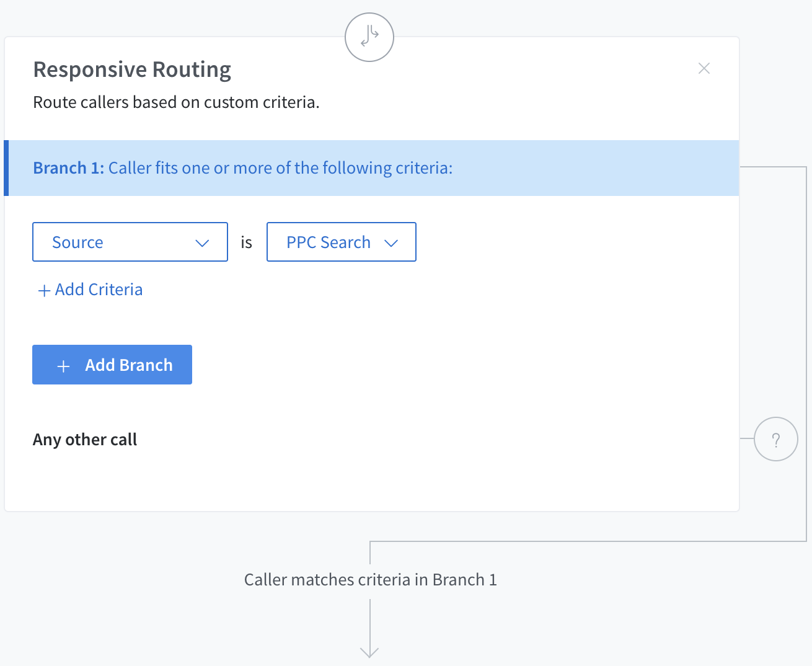This screenshot has height=666, width=812.
Task: Click the Any other call section label
Action: tap(84, 439)
